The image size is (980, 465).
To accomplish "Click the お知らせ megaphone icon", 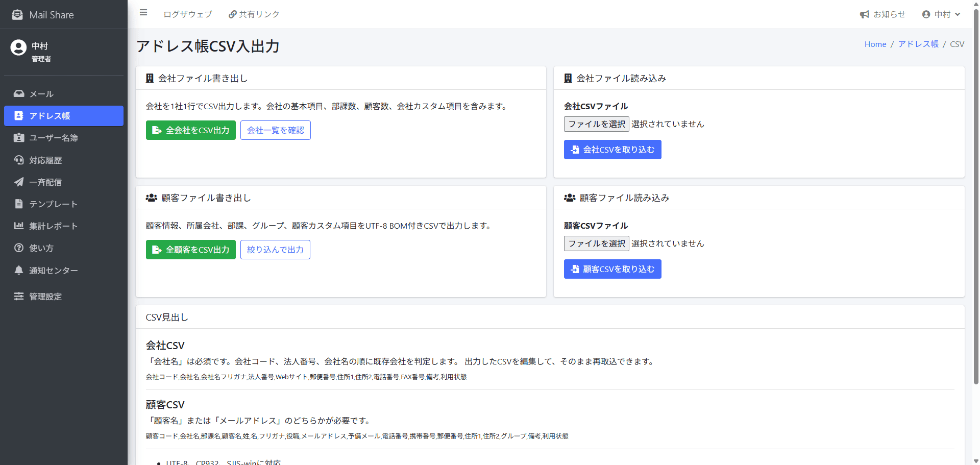I will coord(865,15).
